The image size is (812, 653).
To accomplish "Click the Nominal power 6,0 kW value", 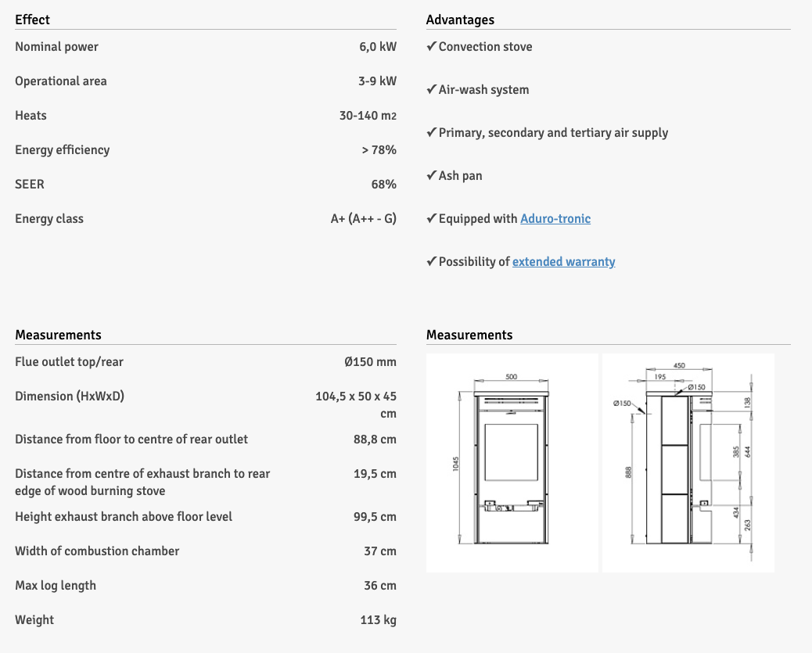I will point(377,47).
